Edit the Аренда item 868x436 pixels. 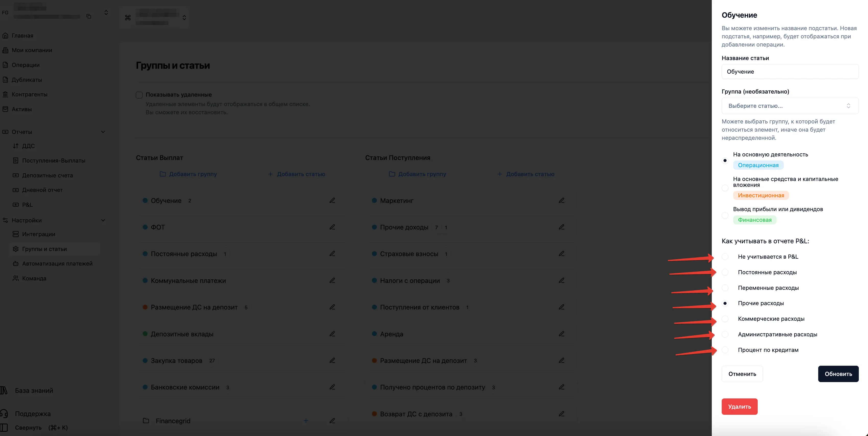[561, 334]
